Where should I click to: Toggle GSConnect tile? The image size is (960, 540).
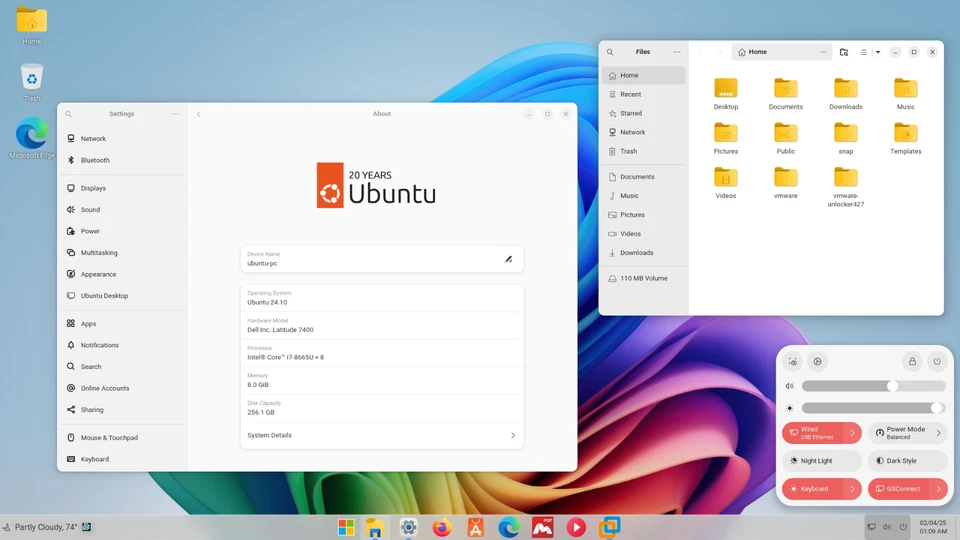point(899,489)
